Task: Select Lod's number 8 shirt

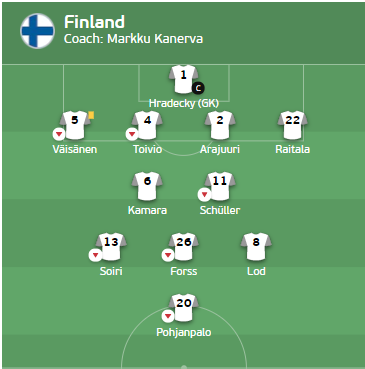Action: pyautogui.click(x=256, y=247)
